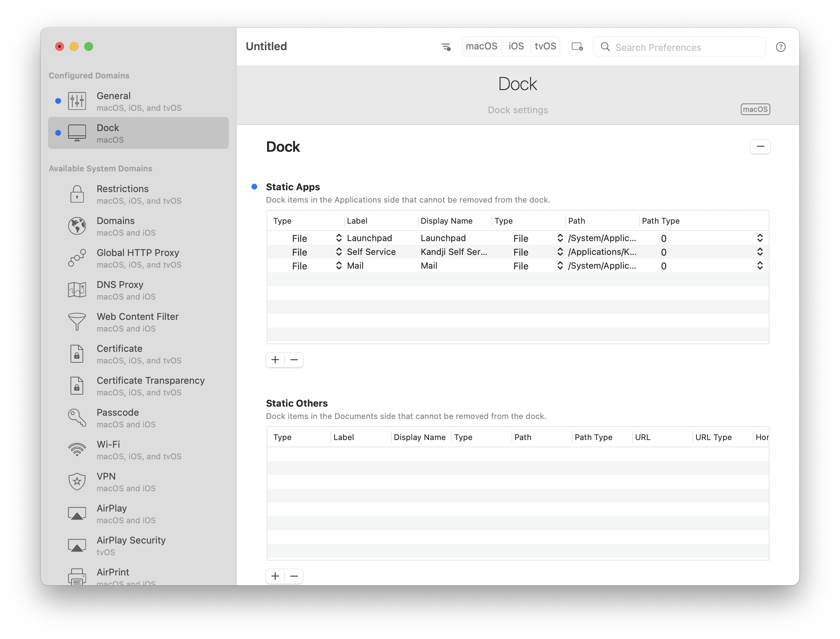Viewport: 840px width, 639px height.
Task: Add a new Static Apps row
Action: [x=275, y=360]
